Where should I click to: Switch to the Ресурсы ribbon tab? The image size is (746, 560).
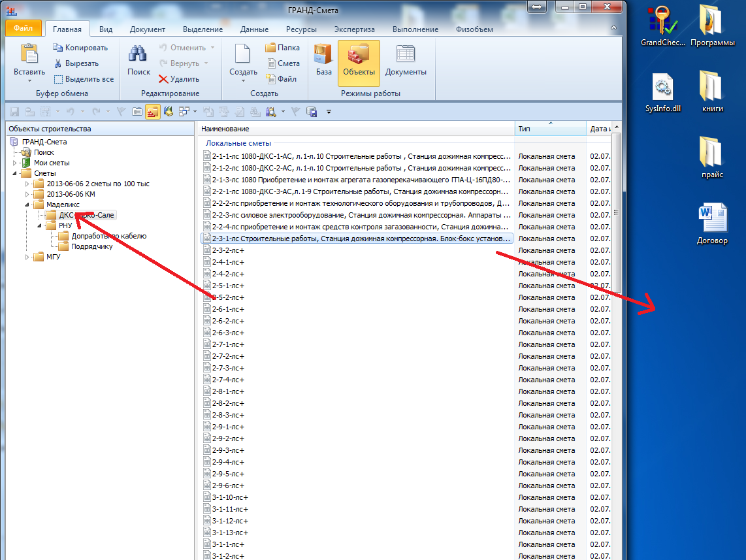coord(301,29)
